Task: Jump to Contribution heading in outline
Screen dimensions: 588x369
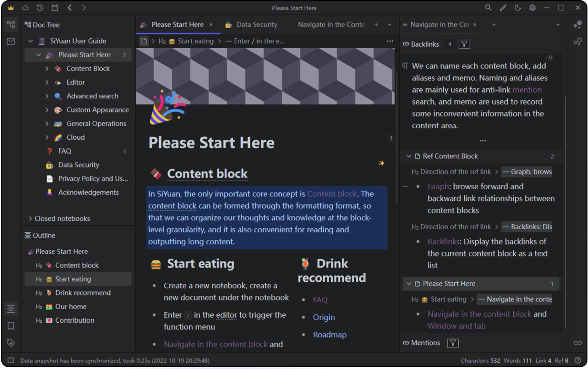Action: [78, 320]
